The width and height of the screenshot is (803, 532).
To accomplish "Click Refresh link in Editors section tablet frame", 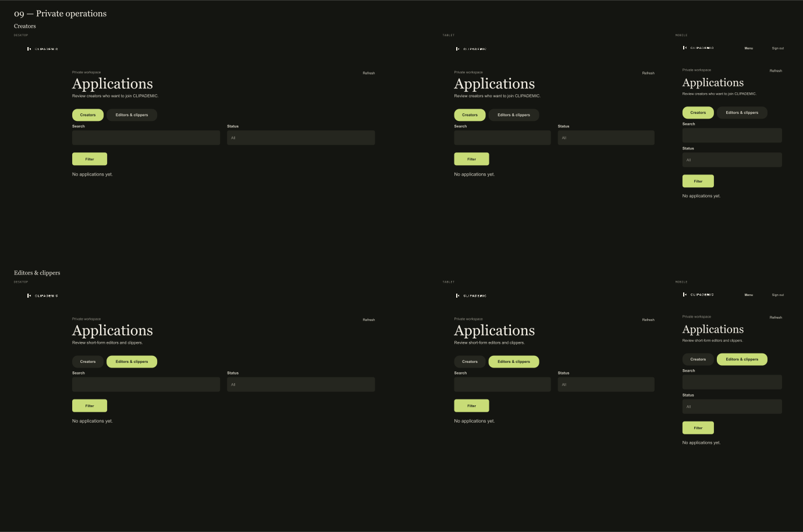I will [x=648, y=320].
